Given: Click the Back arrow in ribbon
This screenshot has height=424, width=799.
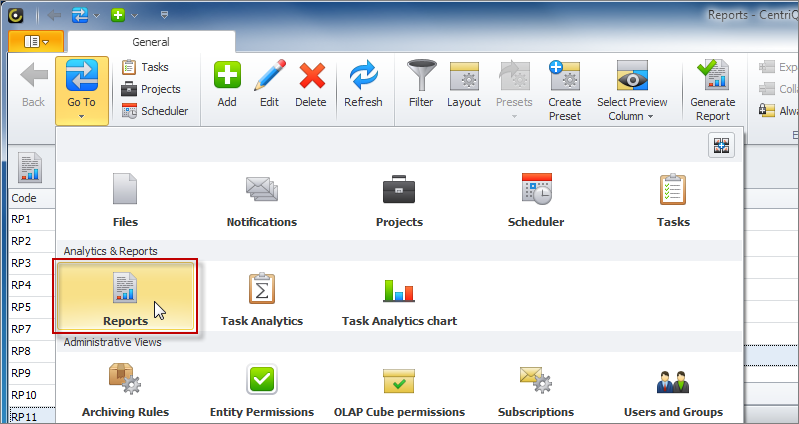Looking at the screenshot, I should (33, 85).
